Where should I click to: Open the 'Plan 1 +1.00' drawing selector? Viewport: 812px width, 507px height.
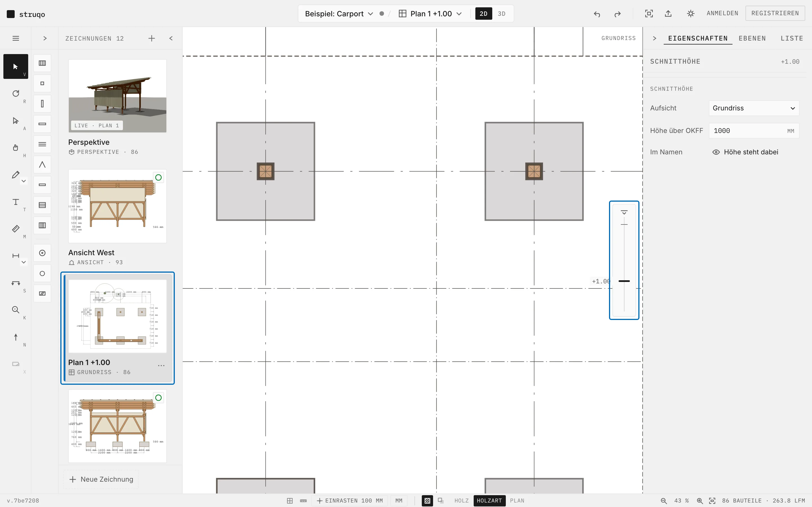[x=431, y=14]
